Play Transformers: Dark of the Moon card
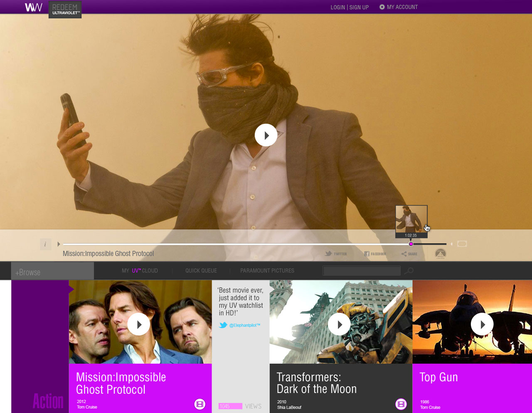Viewport: 532px width, 413px height. tap(339, 324)
